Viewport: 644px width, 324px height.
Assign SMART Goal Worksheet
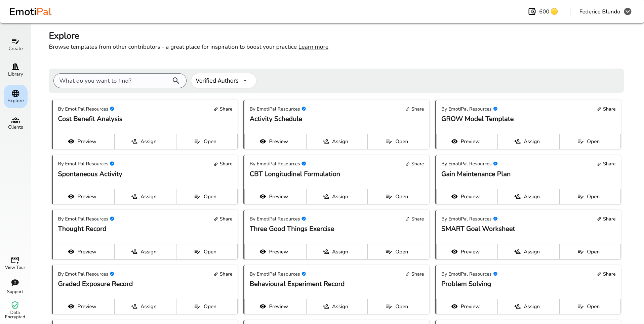coord(528,252)
